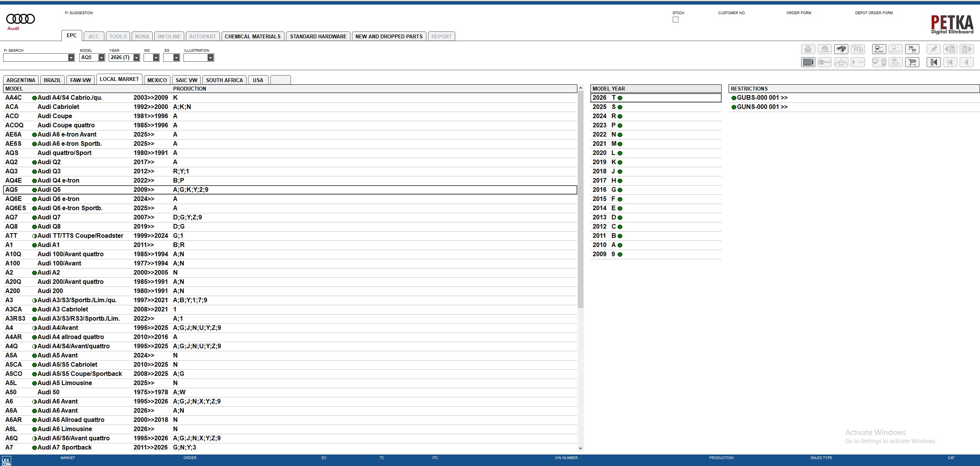Select the model row Audi Q8
The height and width of the screenshot is (466, 980).
pyautogui.click(x=290, y=226)
